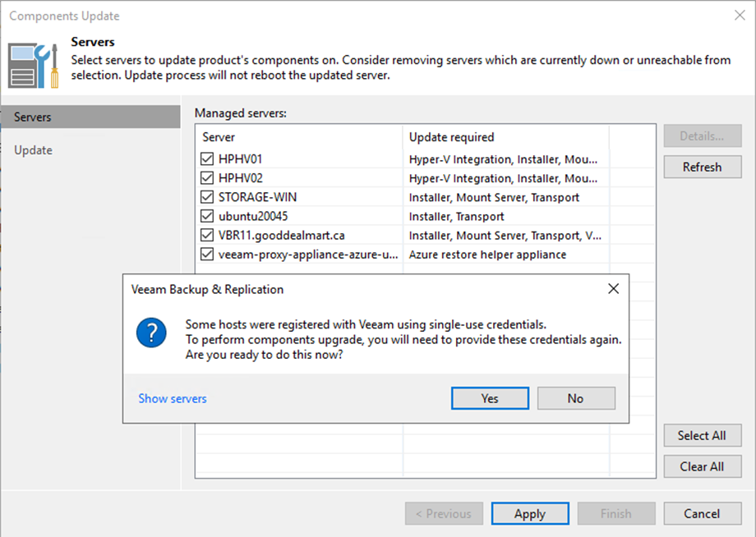Close the Veeam Backup & Replication dialog
756x537 pixels.
[613, 289]
